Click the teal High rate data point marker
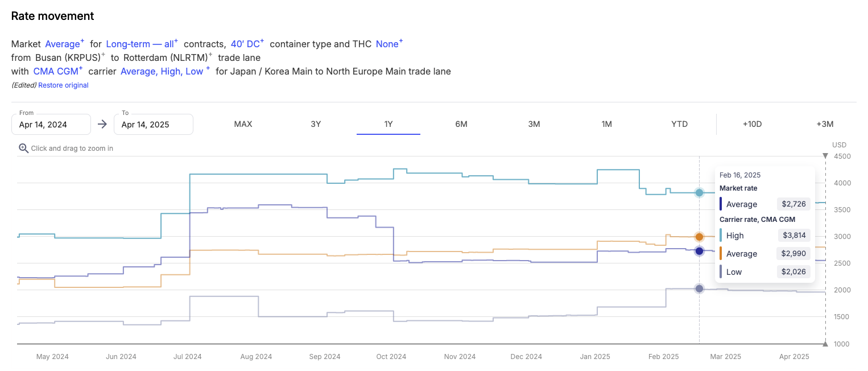This screenshot has width=868, height=371. (699, 192)
